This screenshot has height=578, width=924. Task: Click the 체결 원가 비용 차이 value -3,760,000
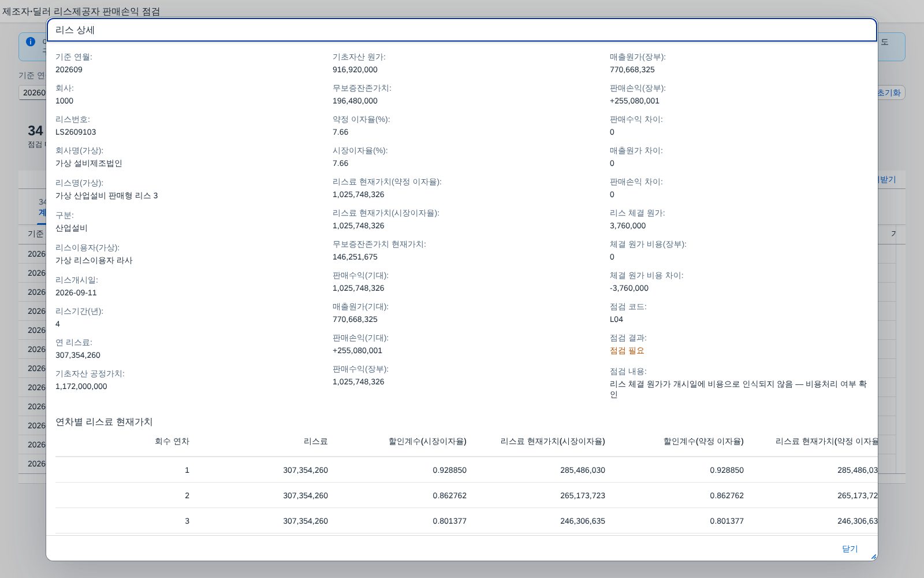pyautogui.click(x=629, y=288)
